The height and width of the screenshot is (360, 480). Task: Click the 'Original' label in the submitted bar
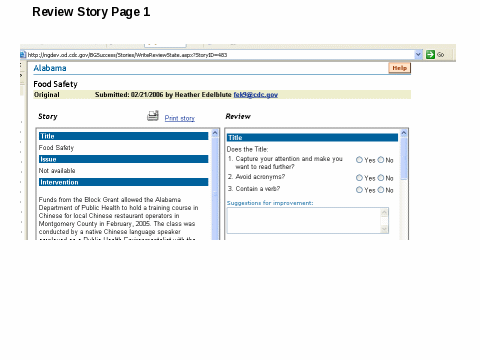tap(47, 95)
